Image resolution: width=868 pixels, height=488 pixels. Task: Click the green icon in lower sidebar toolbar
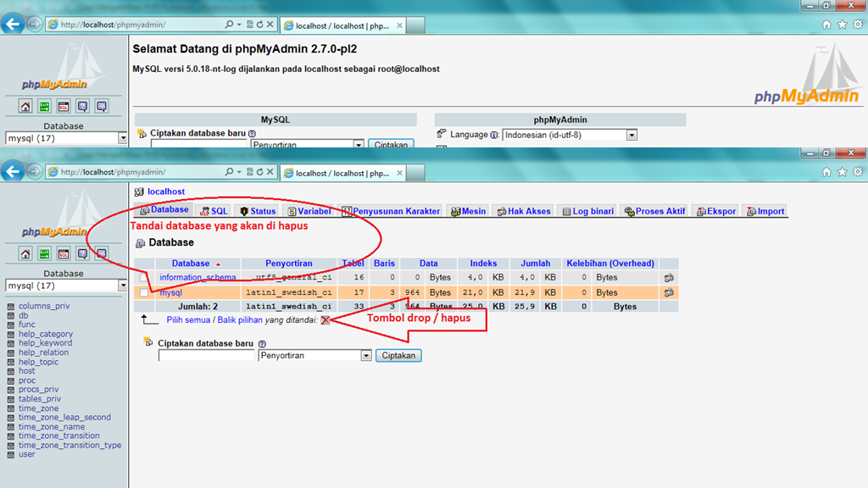[x=44, y=254]
